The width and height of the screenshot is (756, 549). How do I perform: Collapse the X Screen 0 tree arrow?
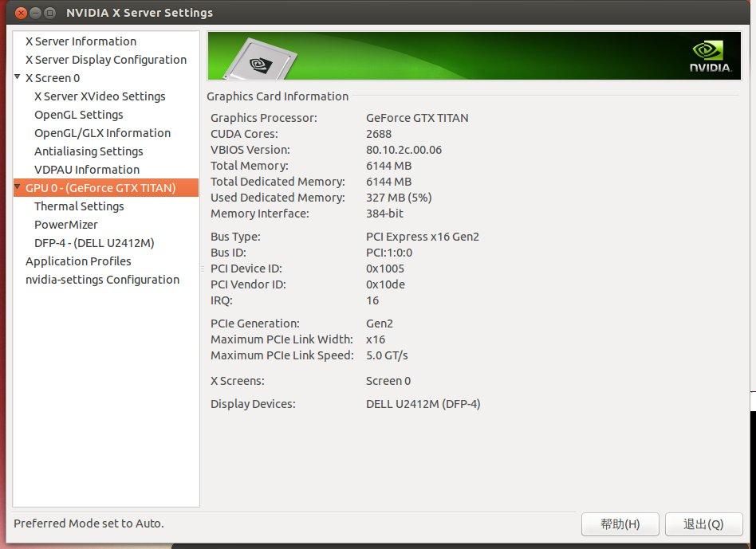(18, 77)
